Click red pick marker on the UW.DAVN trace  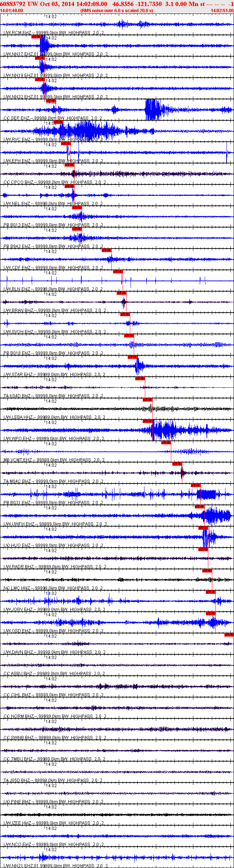(x=229, y=634)
